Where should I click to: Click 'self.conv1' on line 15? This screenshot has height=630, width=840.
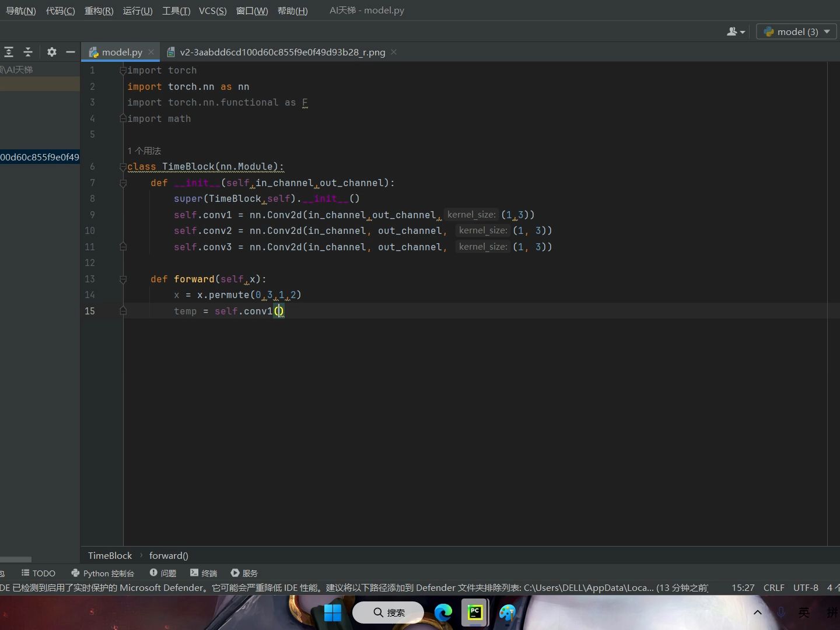[243, 311]
